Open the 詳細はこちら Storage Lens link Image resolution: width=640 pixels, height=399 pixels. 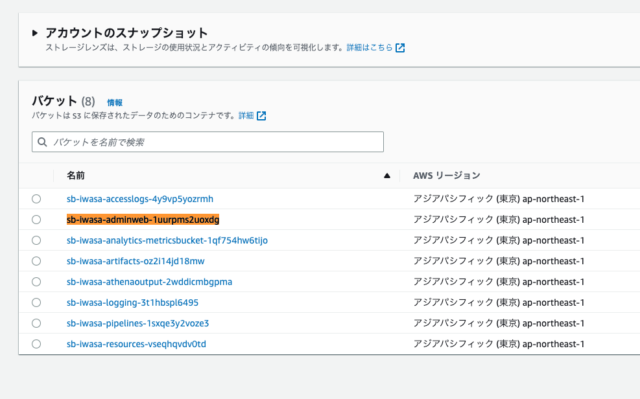pyautogui.click(x=369, y=48)
